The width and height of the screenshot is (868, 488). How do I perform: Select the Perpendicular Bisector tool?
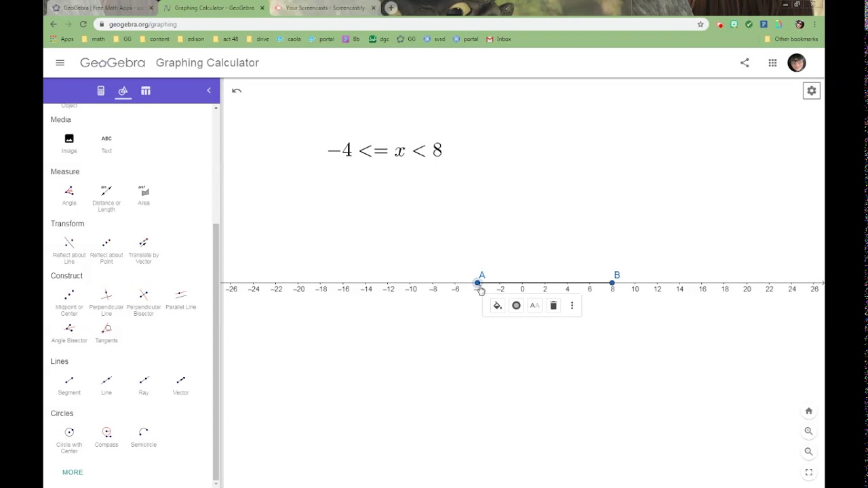tap(144, 302)
